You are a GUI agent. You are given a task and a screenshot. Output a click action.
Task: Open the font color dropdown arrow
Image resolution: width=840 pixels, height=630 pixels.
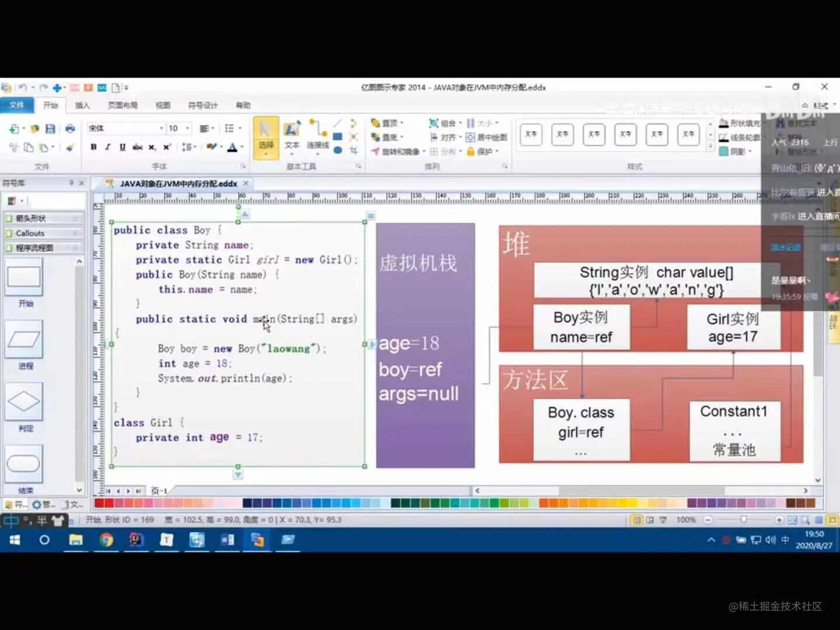tap(242, 147)
